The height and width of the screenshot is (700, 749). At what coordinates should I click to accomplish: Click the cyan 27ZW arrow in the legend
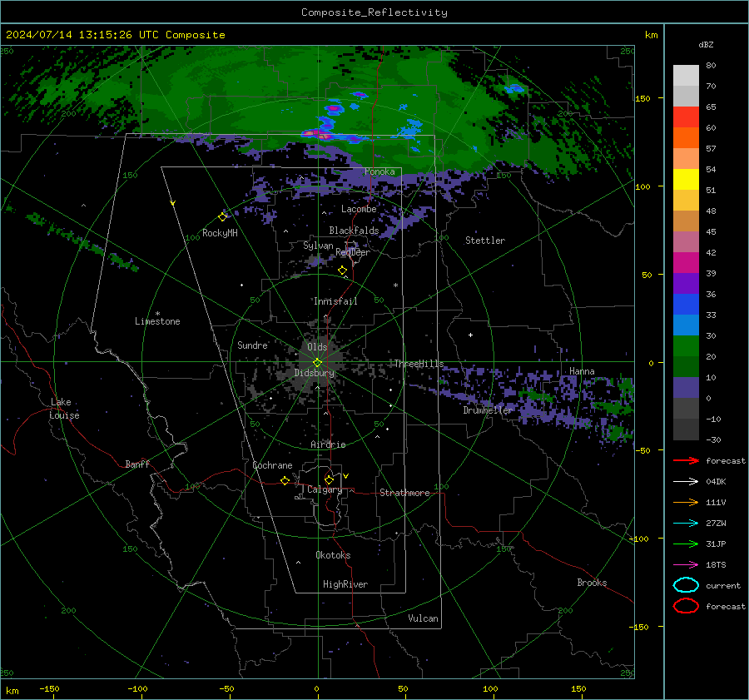pos(686,524)
